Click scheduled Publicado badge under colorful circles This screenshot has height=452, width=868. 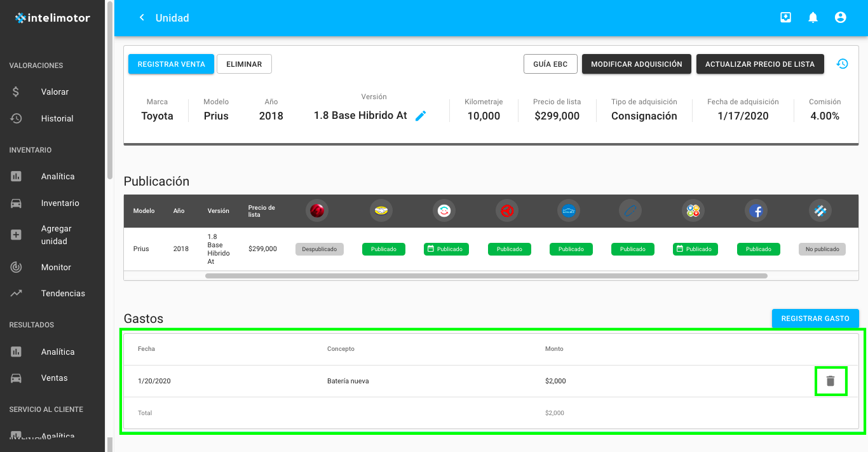pyautogui.click(x=695, y=249)
